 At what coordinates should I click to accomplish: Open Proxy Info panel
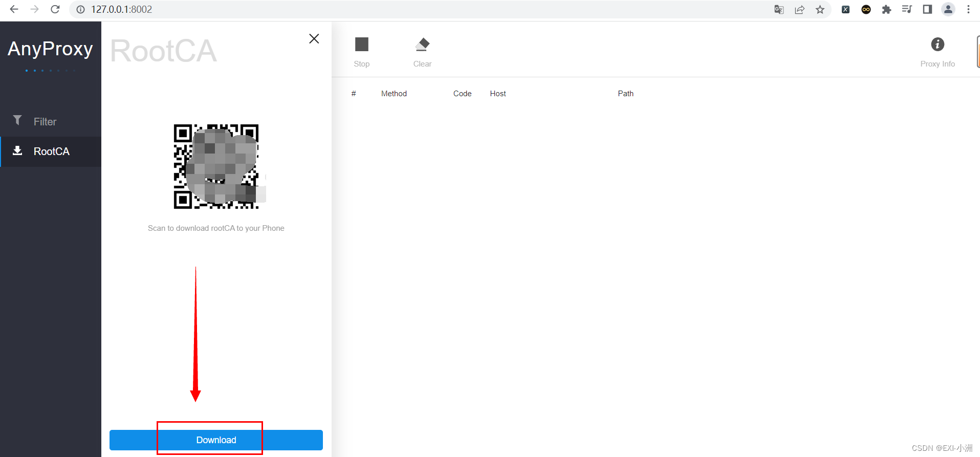tap(938, 52)
